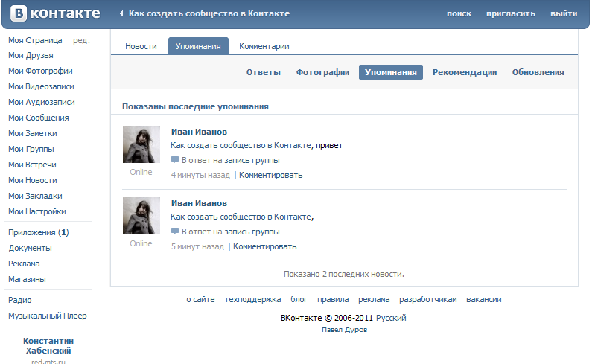Viewport: 595px width, 364px height.
Task: Open Мои Настройки
Action: (x=36, y=211)
